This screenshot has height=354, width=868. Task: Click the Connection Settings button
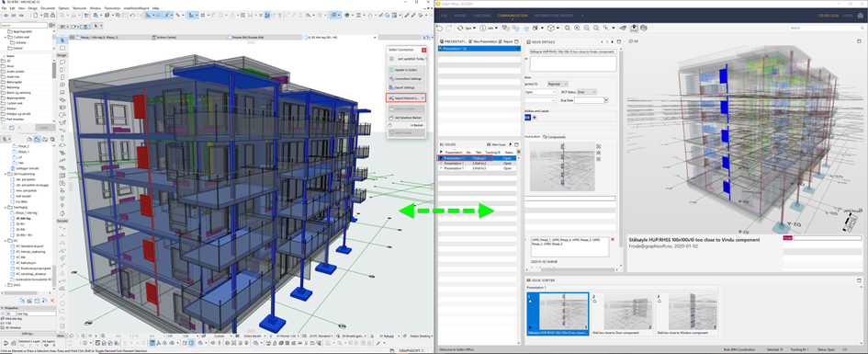coord(406,79)
